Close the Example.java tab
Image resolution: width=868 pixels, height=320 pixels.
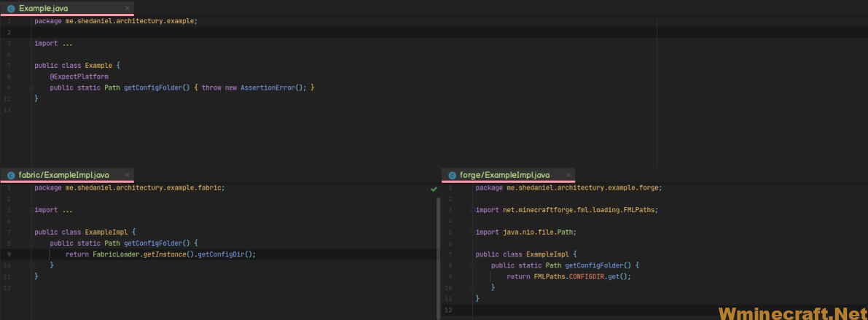[x=127, y=9]
